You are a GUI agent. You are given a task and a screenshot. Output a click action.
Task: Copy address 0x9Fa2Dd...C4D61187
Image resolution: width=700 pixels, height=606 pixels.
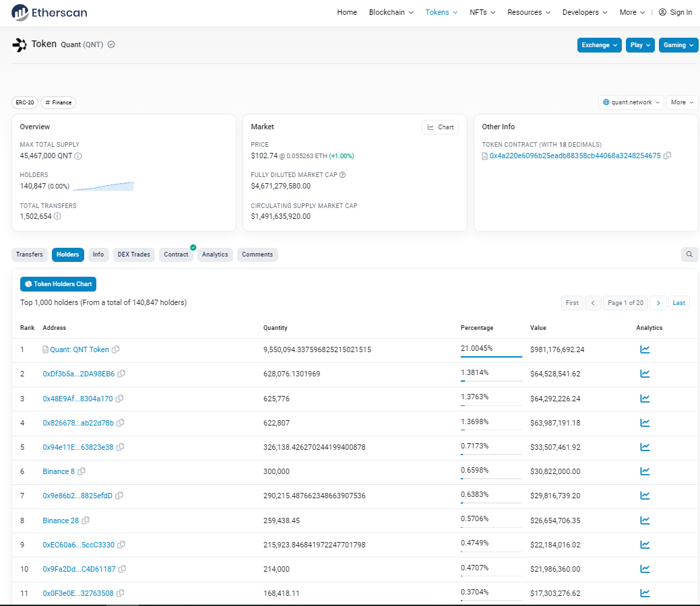coord(123,569)
